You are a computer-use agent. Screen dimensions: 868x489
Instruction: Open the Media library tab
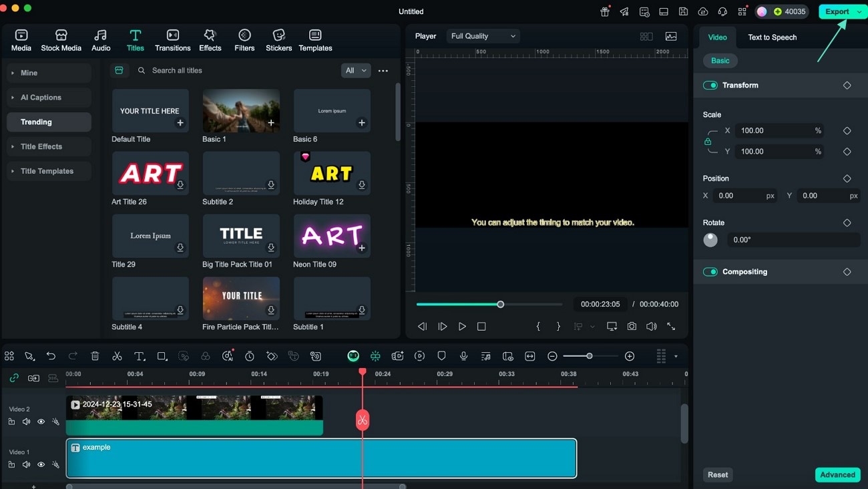click(21, 40)
